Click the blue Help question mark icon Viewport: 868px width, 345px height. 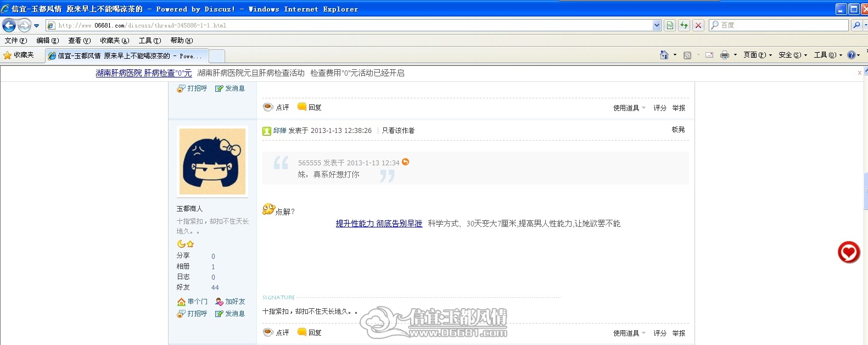[851, 55]
